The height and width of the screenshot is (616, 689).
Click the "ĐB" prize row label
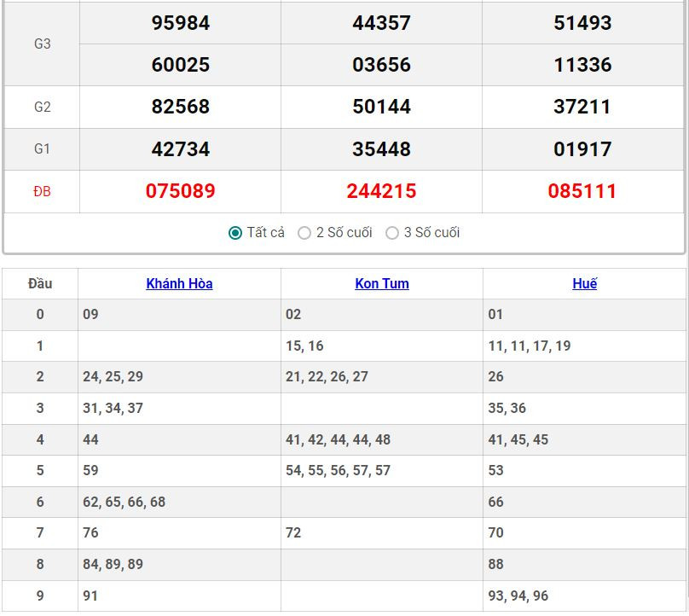point(42,192)
